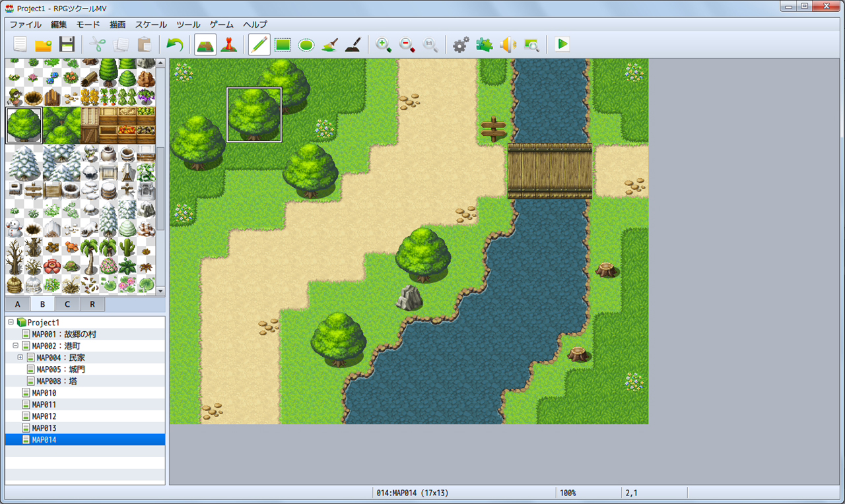This screenshot has width=845, height=504.
Task: Collapse the MAP002 港町 node
Action: [x=16, y=346]
